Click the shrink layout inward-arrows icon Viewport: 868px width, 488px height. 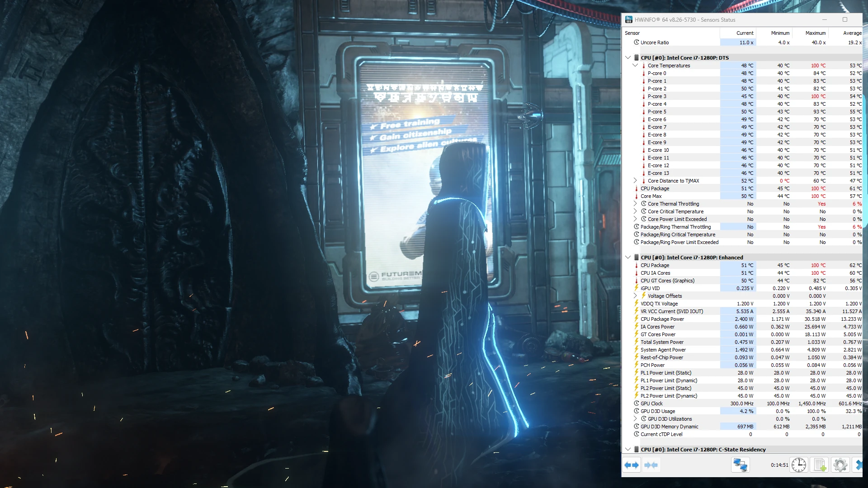(x=651, y=465)
